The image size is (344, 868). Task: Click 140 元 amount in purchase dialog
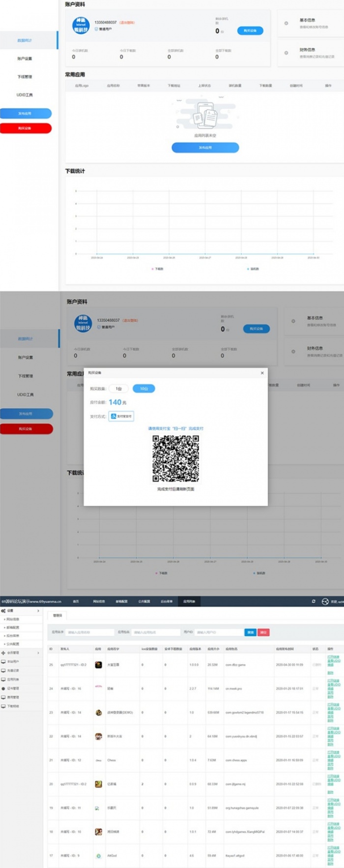(117, 402)
